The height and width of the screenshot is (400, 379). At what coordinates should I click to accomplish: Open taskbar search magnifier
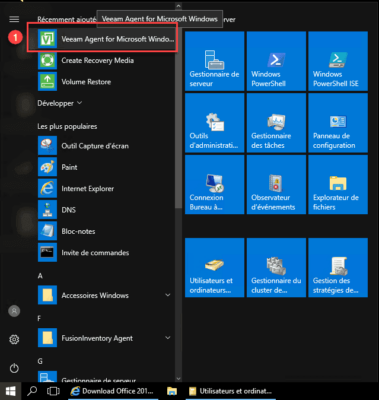32,391
